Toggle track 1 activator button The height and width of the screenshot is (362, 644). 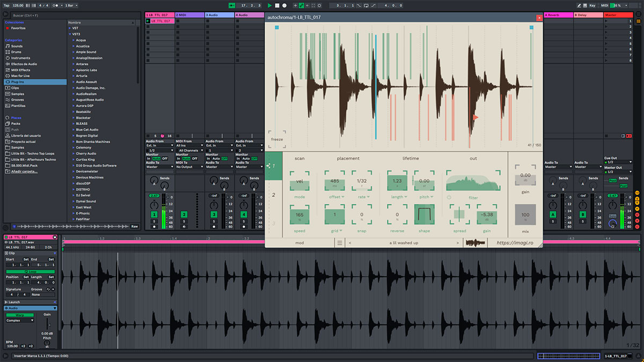coord(154,215)
